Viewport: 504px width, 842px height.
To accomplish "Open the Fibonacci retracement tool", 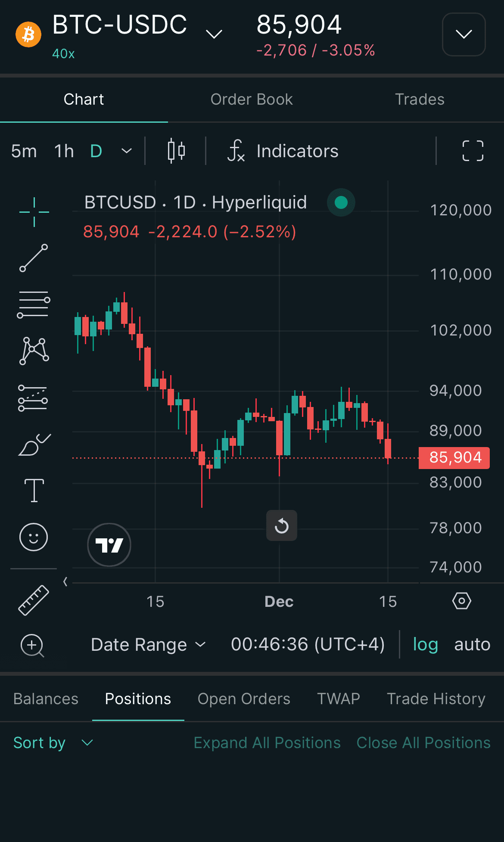I will coord(34,304).
